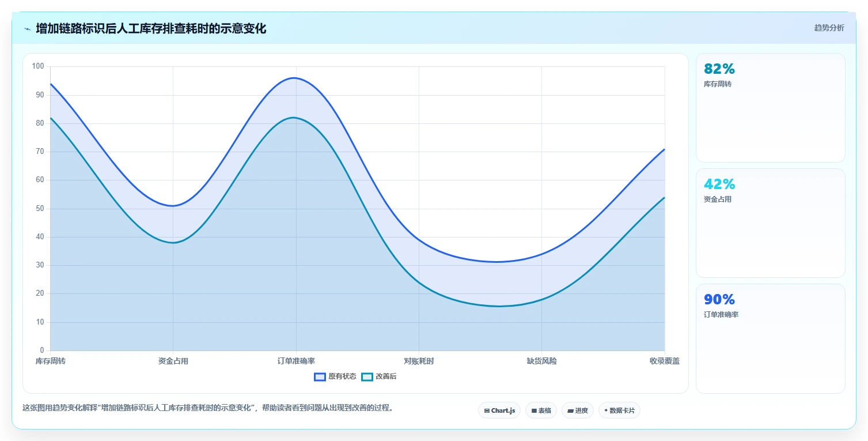Viewport: 868px width, 441px height.
Task: Click the 趋势分析 label in header
Action: (x=829, y=28)
